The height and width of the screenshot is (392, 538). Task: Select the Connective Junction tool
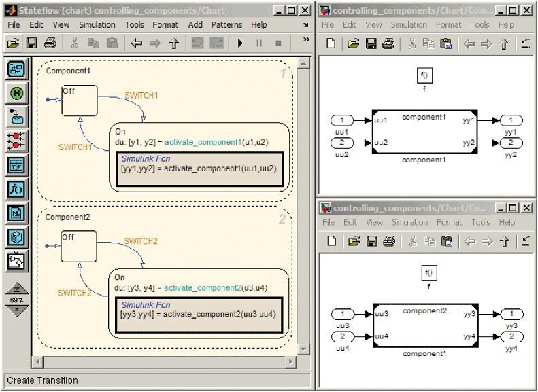point(16,141)
